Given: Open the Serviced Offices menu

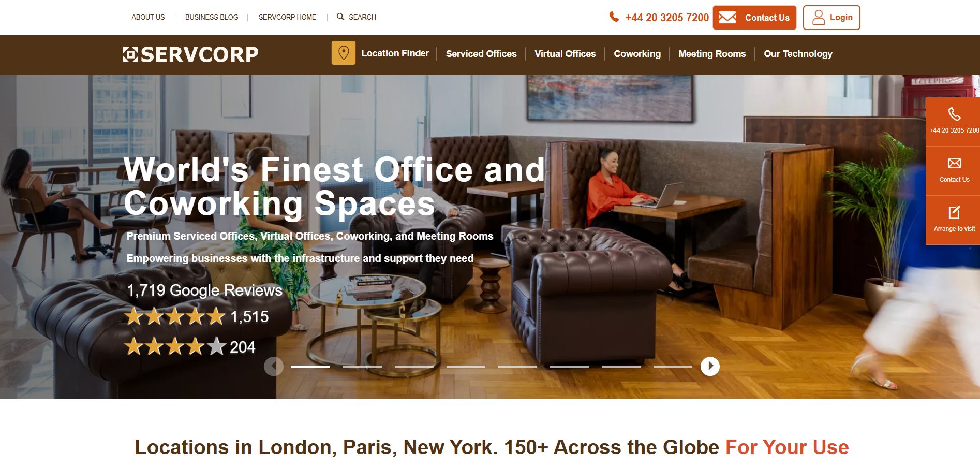Looking at the screenshot, I should coord(481,54).
